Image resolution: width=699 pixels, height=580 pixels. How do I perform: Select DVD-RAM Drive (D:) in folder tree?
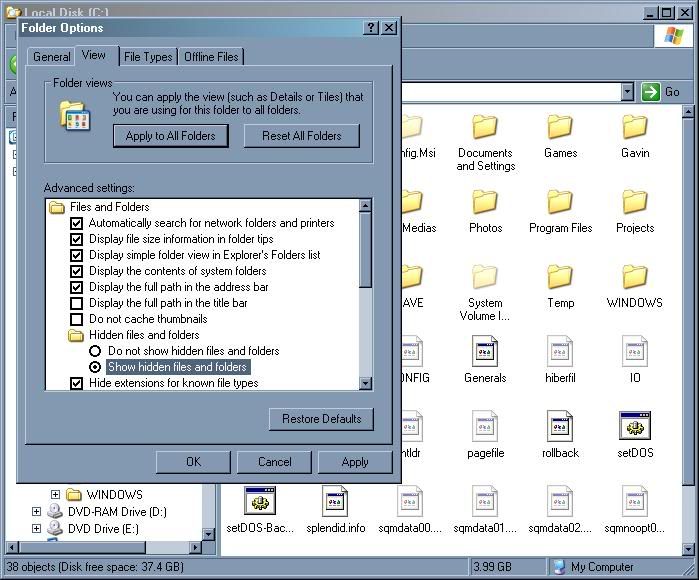coord(117,511)
